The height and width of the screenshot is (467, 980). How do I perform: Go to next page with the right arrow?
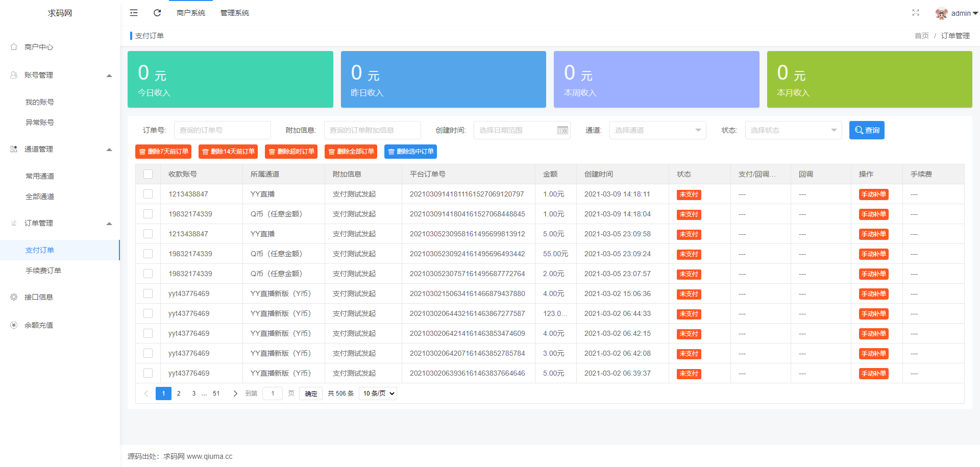tap(235, 394)
